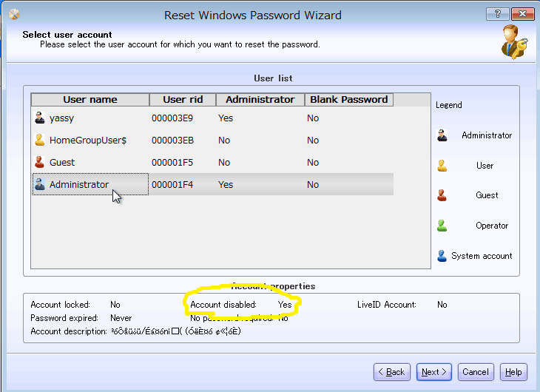The height and width of the screenshot is (392, 540).
Task: Sort by Blank Password column header
Action: (349, 100)
